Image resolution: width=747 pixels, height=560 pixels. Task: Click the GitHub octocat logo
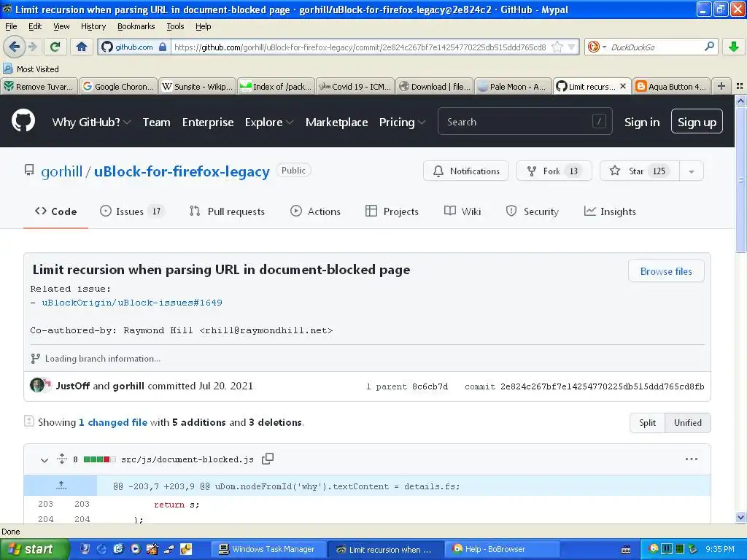(23, 120)
